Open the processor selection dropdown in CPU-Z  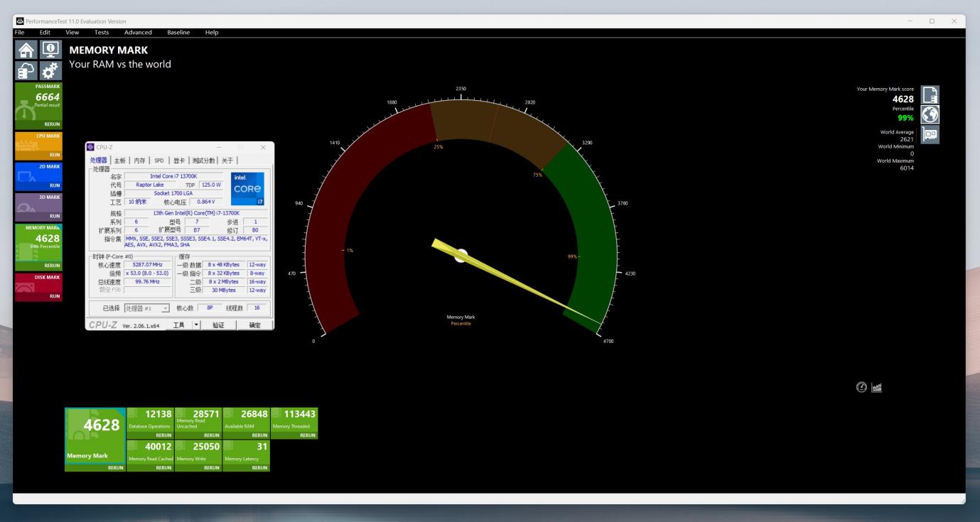(x=147, y=308)
